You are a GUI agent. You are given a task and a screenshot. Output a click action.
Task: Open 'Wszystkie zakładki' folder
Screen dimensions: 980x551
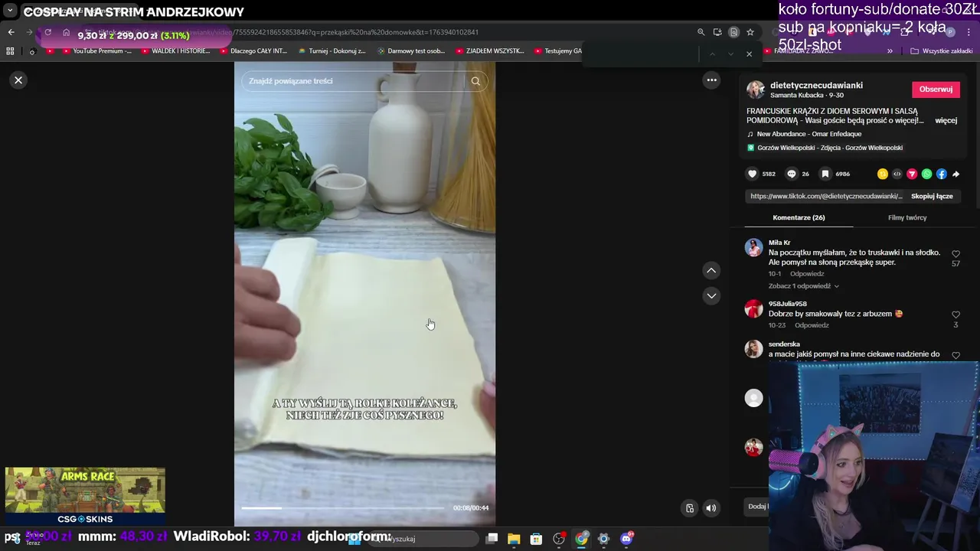click(942, 51)
